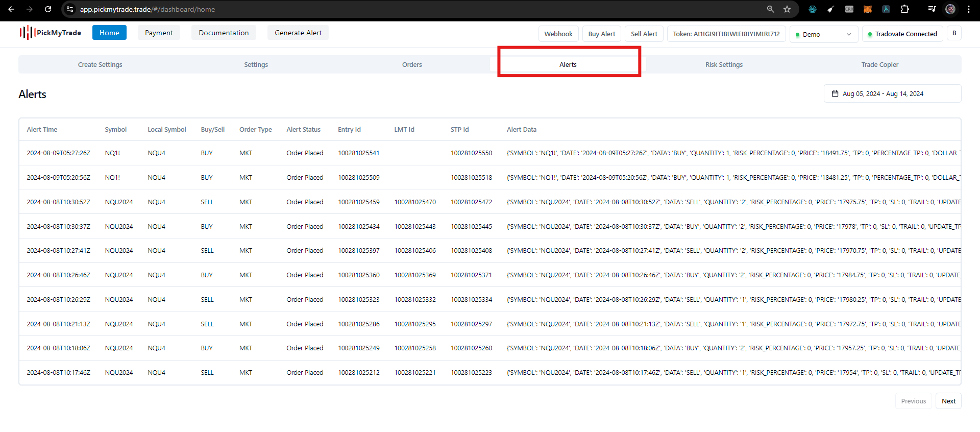Click alert time 2024-08-08T10:26:46Z
The image size is (980, 432).
[x=58, y=275]
